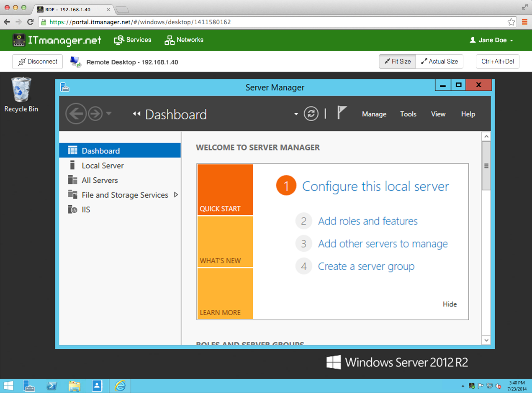This screenshot has width=532, height=393.
Task: Click the Server Manager forward arrow
Action: [x=95, y=114]
